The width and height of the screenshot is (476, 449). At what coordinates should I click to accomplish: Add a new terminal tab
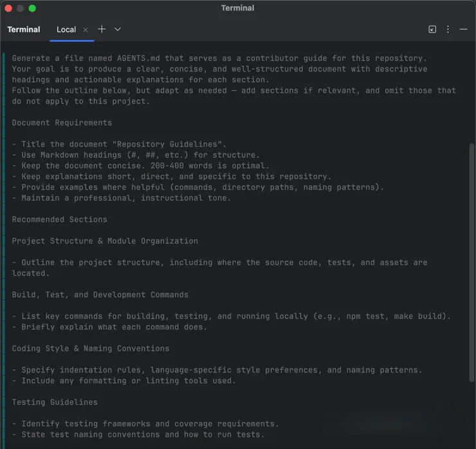102,29
